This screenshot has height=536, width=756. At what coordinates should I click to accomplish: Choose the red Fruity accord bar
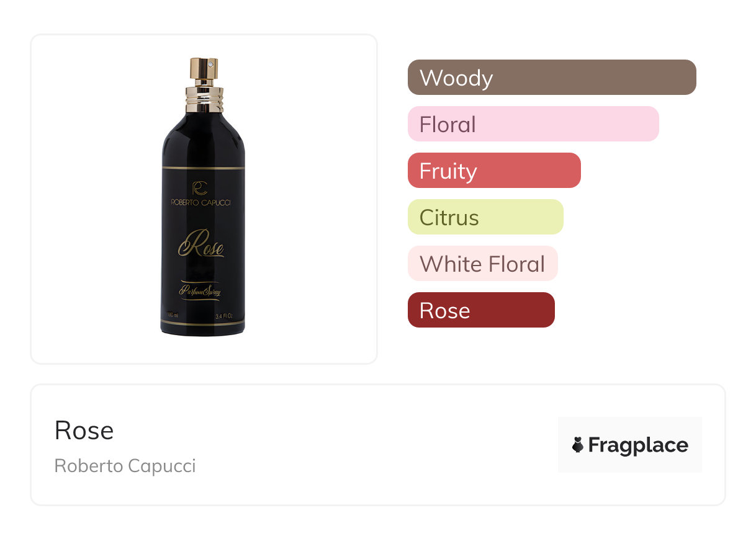[493, 171]
